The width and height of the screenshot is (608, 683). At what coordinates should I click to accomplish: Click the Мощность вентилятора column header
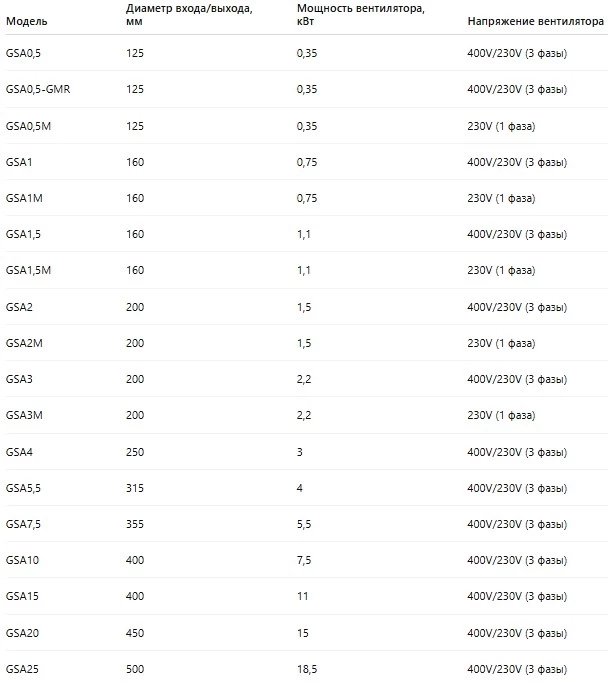tap(356, 14)
